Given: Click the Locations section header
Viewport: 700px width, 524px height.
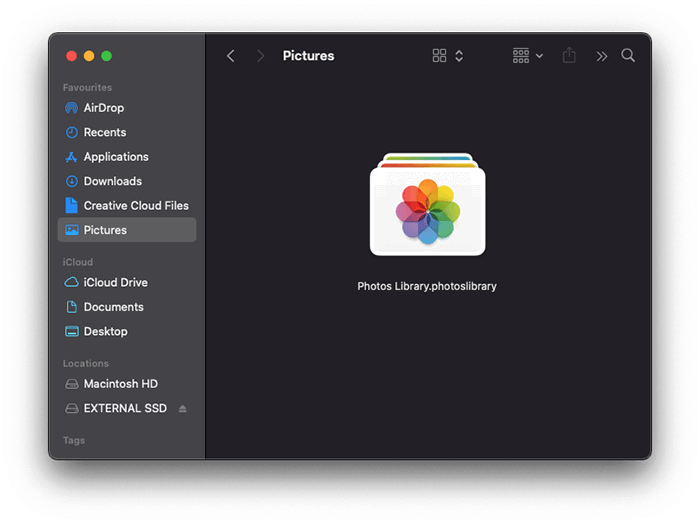Looking at the screenshot, I should click(x=86, y=363).
